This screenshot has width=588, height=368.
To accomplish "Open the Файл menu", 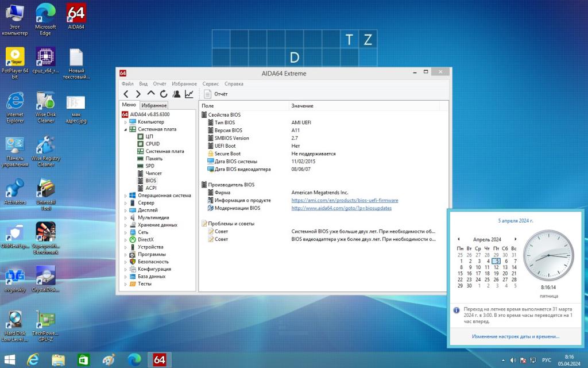I will click(x=127, y=84).
